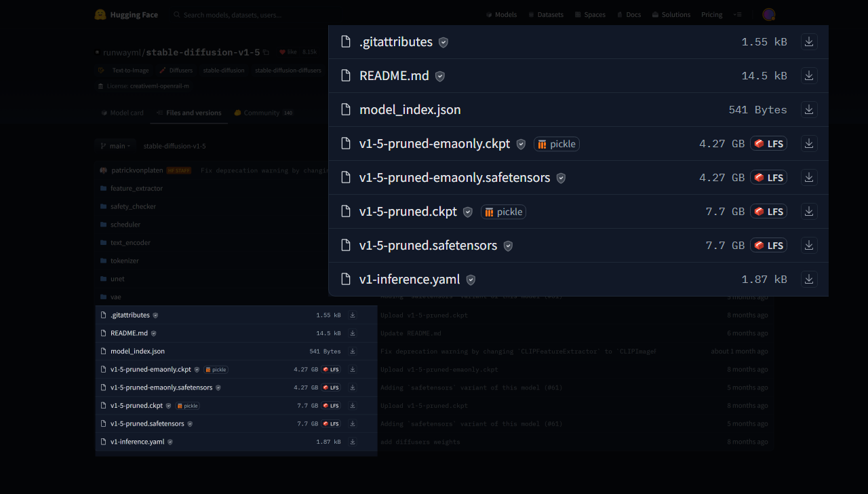Click the shield next to enlarged v1-5-pruned.safetensors

508,246
